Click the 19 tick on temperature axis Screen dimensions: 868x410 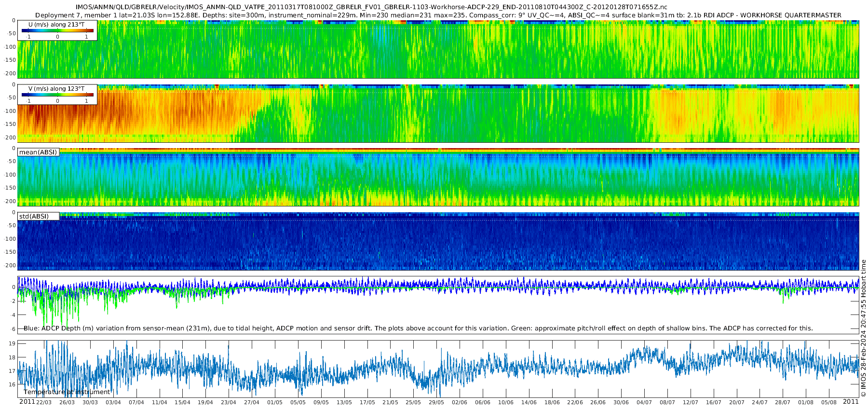click(x=13, y=343)
